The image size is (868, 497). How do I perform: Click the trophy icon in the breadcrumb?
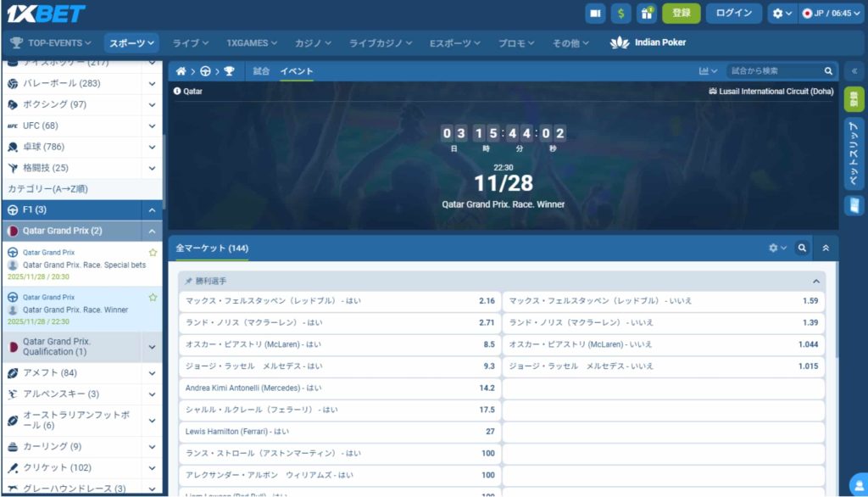[x=229, y=71]
